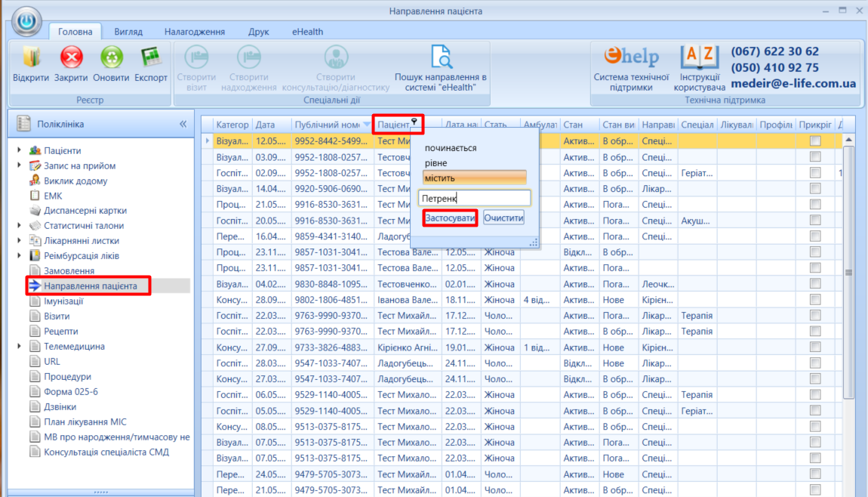
Task: Collapse the Поліклініка navigation panel
Action: (x=183, y=124)
